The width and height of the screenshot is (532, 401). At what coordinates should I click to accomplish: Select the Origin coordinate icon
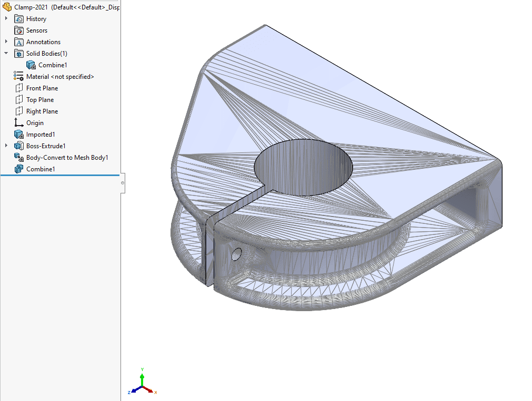tap(19, 122)
